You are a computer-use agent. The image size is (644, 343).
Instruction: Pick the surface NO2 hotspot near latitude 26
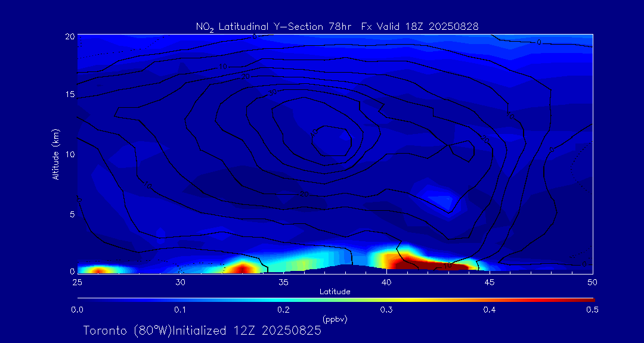click(x=99, y=270)
